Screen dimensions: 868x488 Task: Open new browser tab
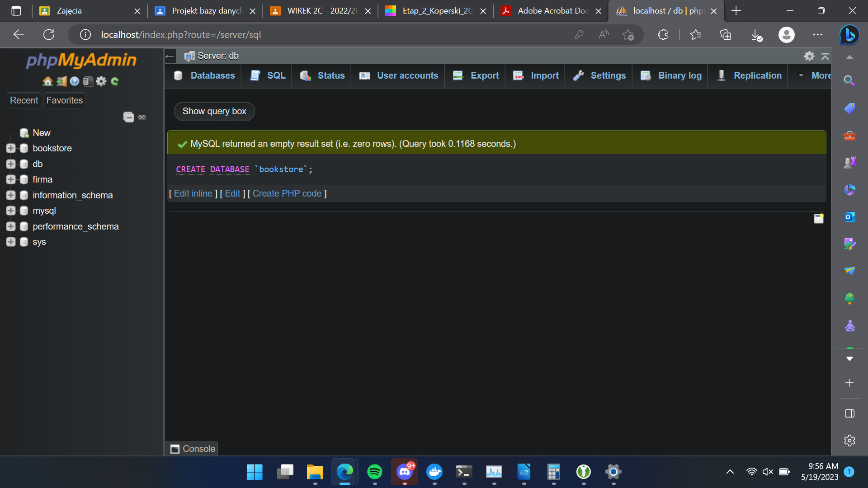[736, 11]
